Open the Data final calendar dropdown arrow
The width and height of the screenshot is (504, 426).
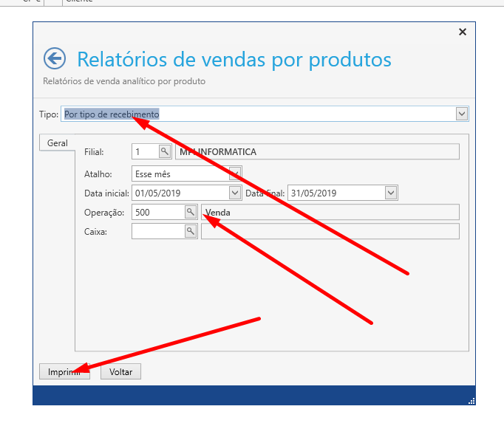[391, 193]
